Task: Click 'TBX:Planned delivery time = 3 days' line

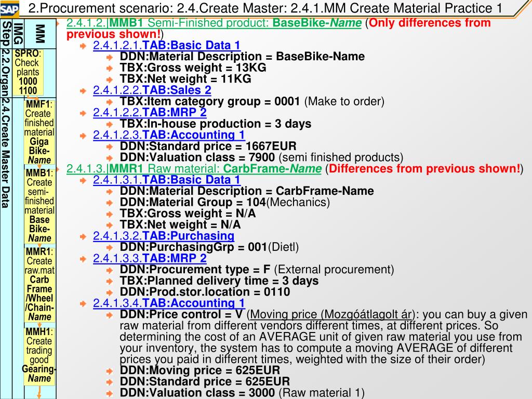Action: click(219, 281)
